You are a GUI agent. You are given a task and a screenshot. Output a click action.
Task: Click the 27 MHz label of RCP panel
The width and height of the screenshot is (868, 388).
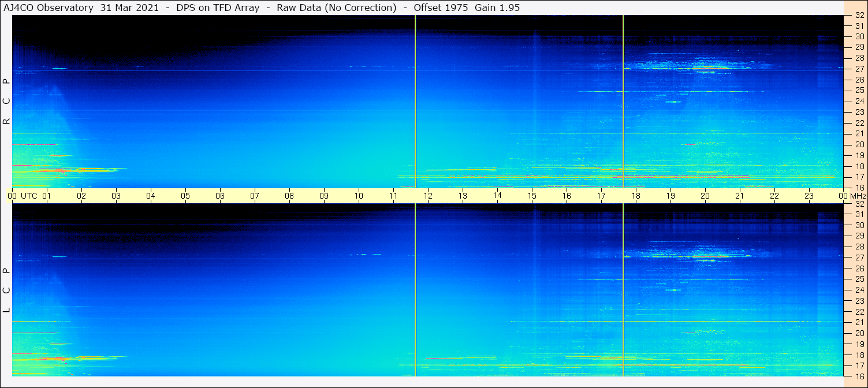859,69
